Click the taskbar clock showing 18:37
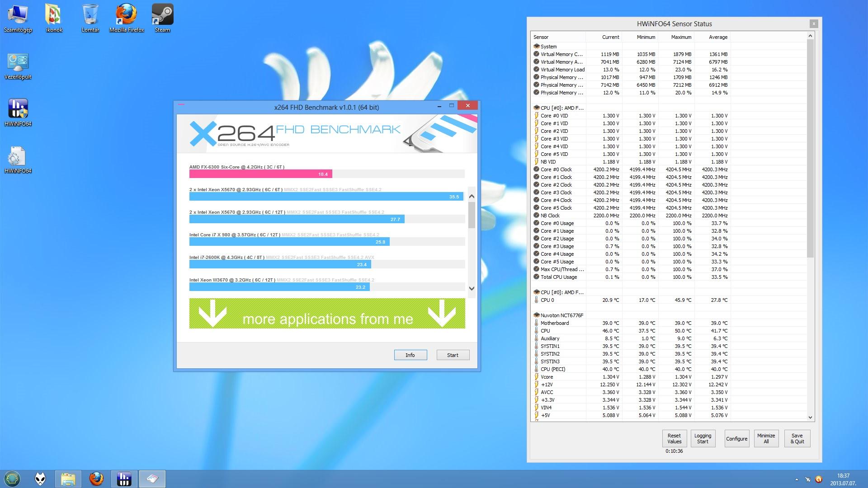 click(843, 479)
